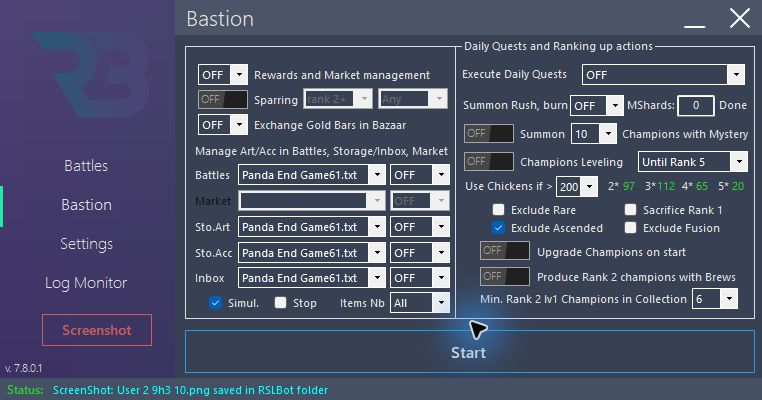762x400 pixels.
Task: Click the 2* chicken count 97
Action: (x=629, y=186)
